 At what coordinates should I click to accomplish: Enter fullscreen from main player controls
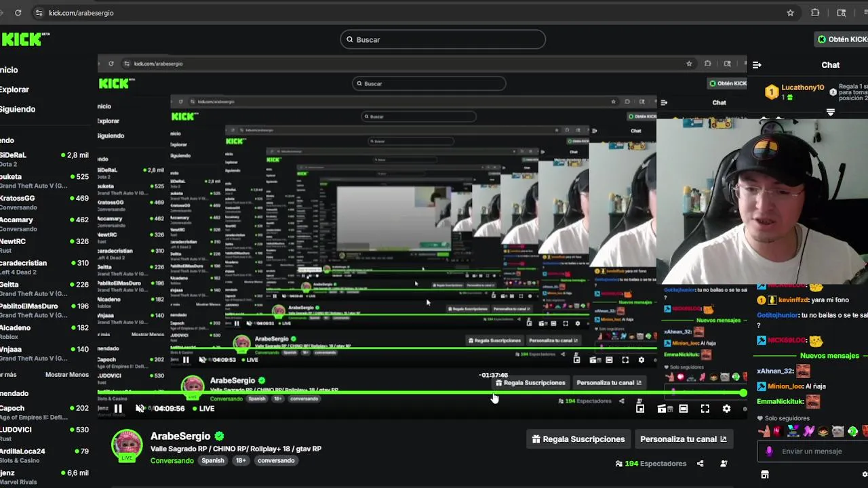click(x=705, y=409)
